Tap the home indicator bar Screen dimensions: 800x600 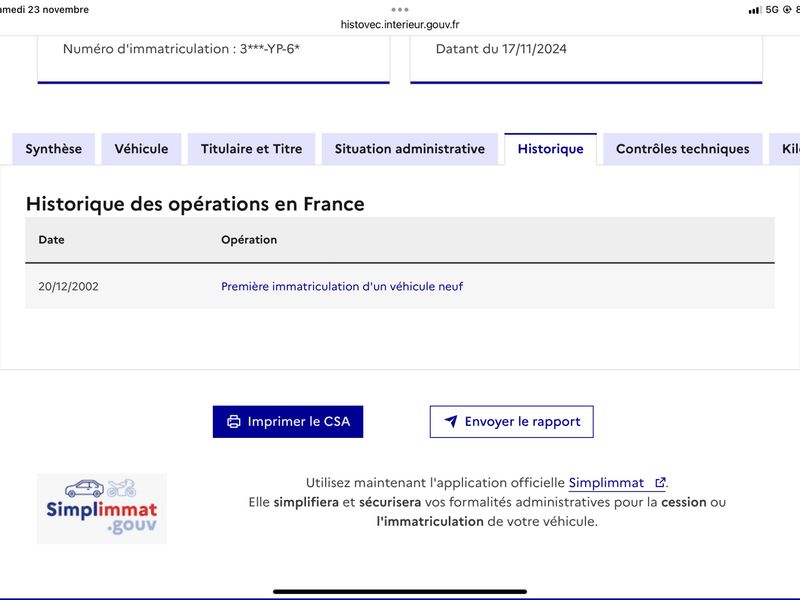[400, 592]
